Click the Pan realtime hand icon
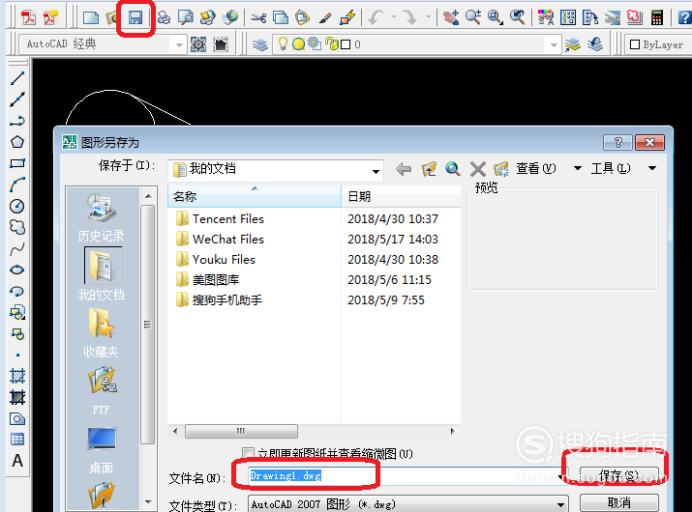The width and height of the screenshot is (692, 512). (x=451, y=18)
